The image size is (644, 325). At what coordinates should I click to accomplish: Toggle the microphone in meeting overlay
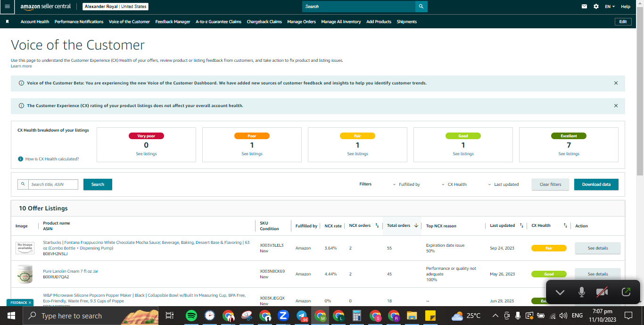(x=582, y=292)
